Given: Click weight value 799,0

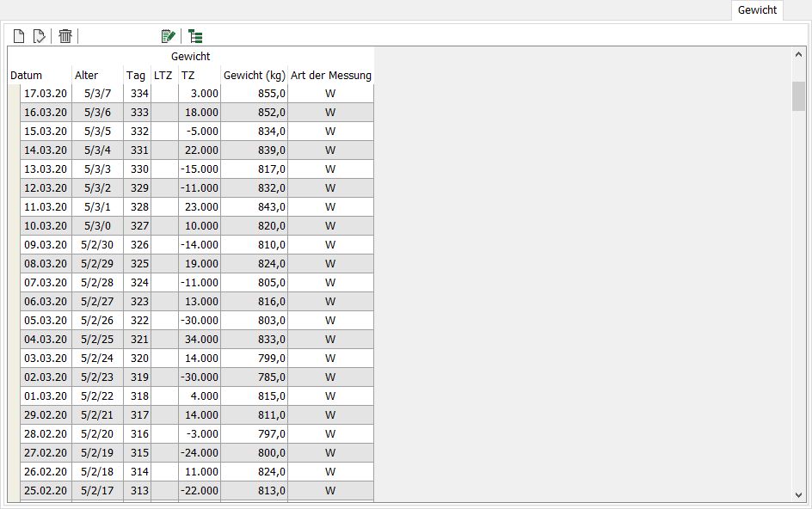Looking at the screenshot, I should point(255,359).
